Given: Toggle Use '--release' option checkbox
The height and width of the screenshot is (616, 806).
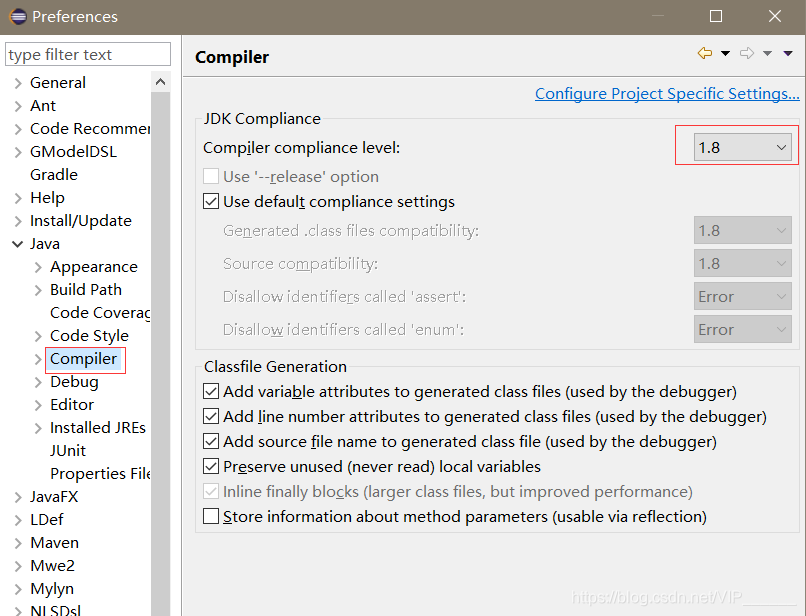Looking at the screenshot, I should tap(211, 176).
